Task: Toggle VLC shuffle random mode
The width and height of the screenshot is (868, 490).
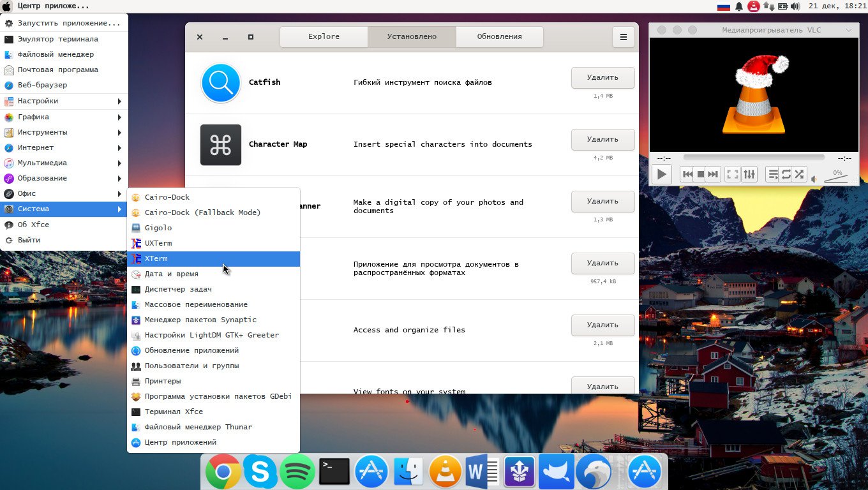Action: (799, 174)
